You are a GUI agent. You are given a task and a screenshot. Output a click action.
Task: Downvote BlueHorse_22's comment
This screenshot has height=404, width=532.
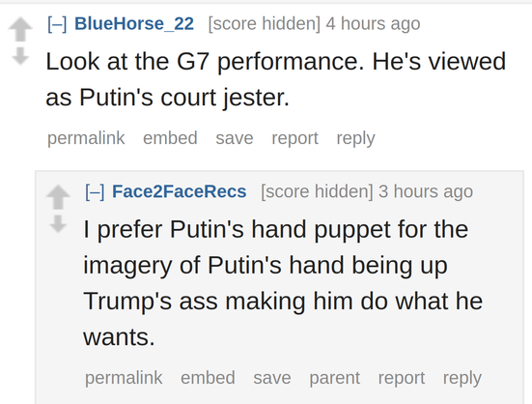[x=20, y=56]
